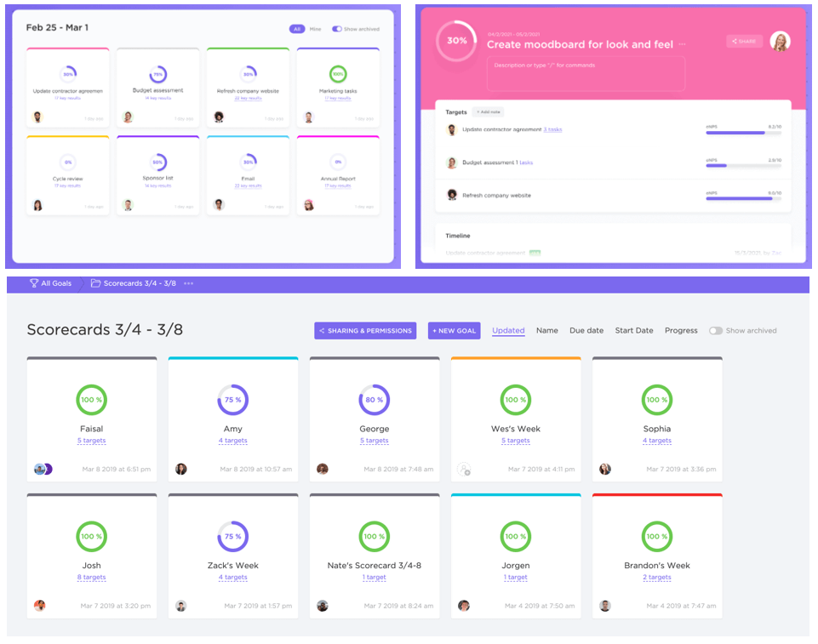Click Sophia's 100% progress ring
This screenshot has width=818, height=644.
pos(657,400)
